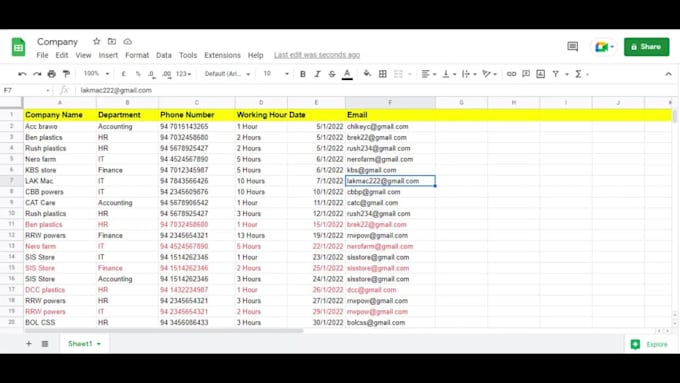This screenshot has width=680, height=383.
Task: Open the Borders tool
Action: [x=382, y=74]
